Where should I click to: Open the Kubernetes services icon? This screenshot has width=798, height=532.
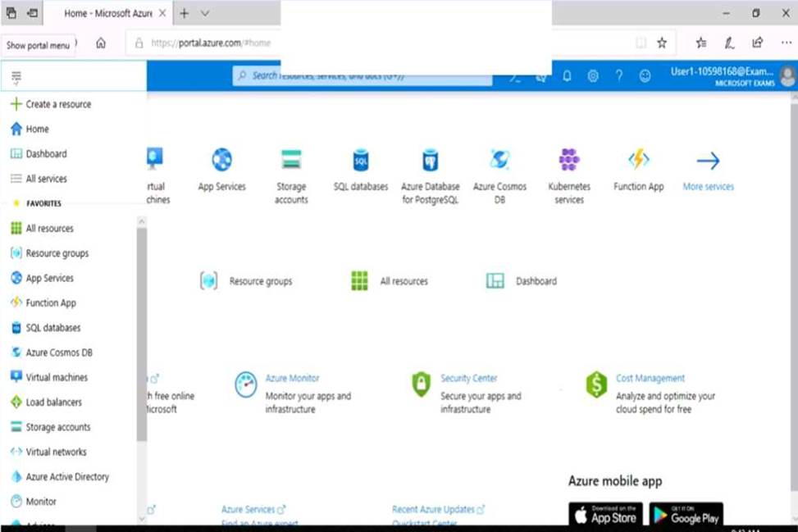[x=569, y=159]
